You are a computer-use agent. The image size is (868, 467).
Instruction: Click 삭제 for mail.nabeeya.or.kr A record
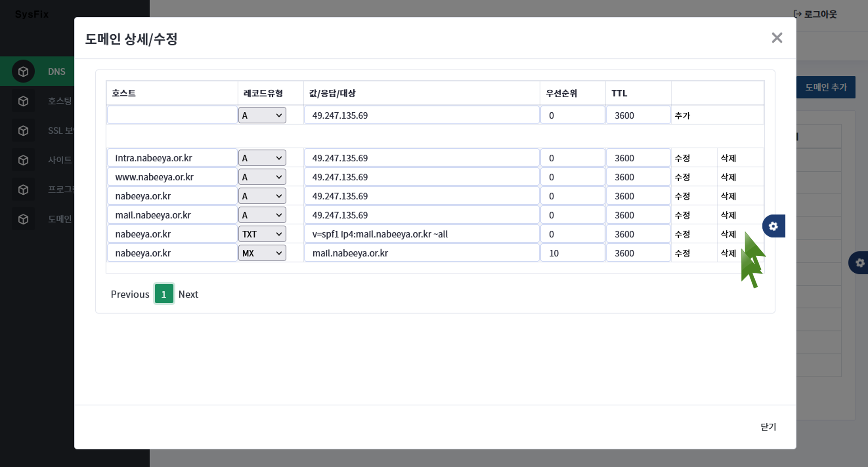pyautogui.click(x=728, y=216)
